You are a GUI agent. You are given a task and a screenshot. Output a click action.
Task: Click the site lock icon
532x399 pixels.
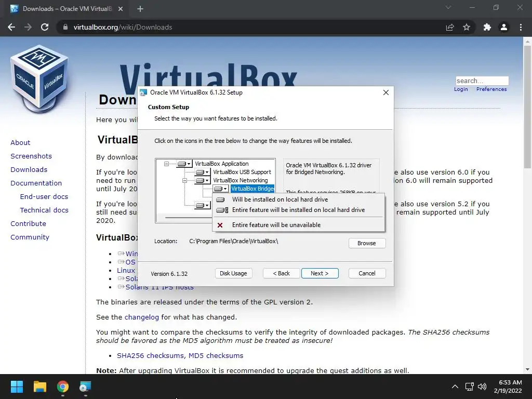point(65,27)
